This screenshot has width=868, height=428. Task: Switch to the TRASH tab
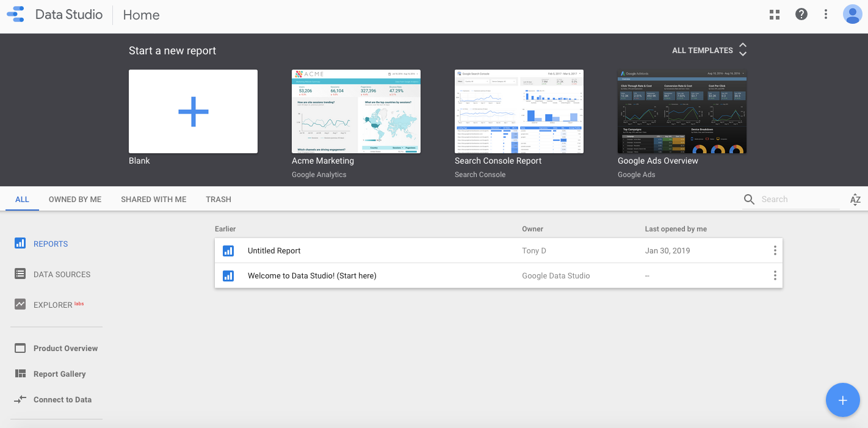[x=219, y=199]
